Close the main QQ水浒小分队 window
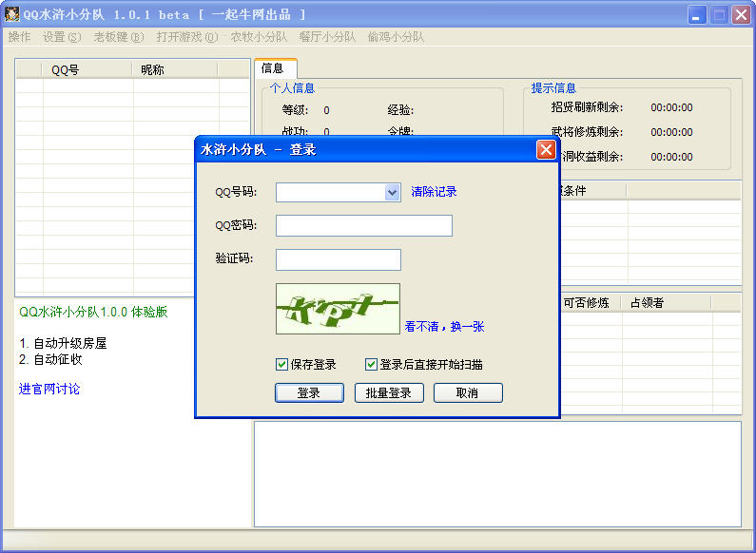 (x=741, y=14)
